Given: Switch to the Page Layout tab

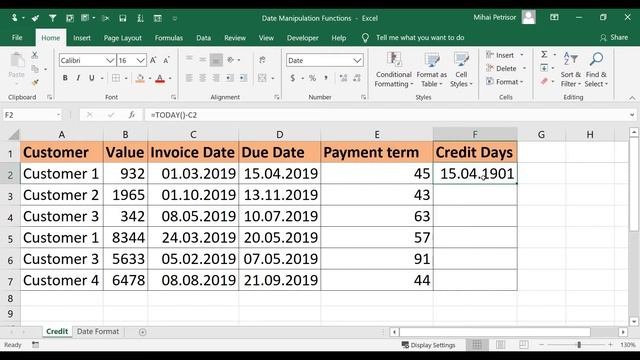Looking at the screenshot, I should click(122, 38).
